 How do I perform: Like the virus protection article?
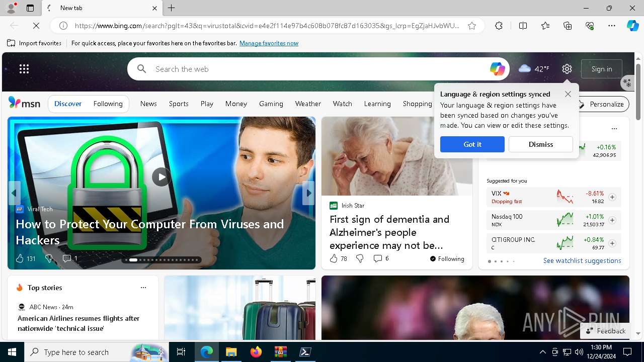point(20,258)
